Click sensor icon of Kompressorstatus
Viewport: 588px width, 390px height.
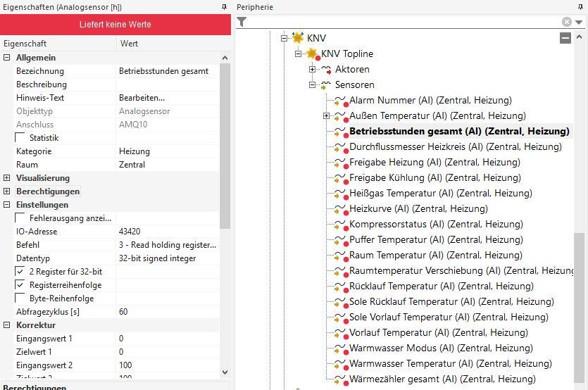(341, 225)
